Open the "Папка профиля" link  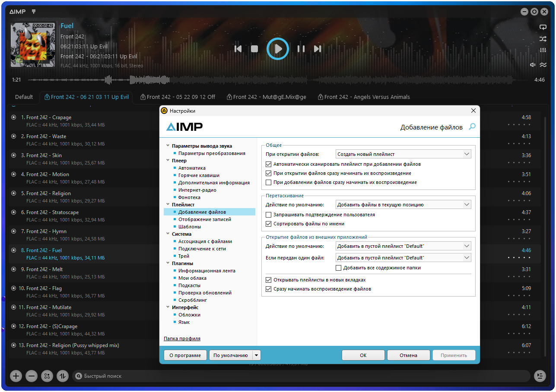tap(182, 338)
